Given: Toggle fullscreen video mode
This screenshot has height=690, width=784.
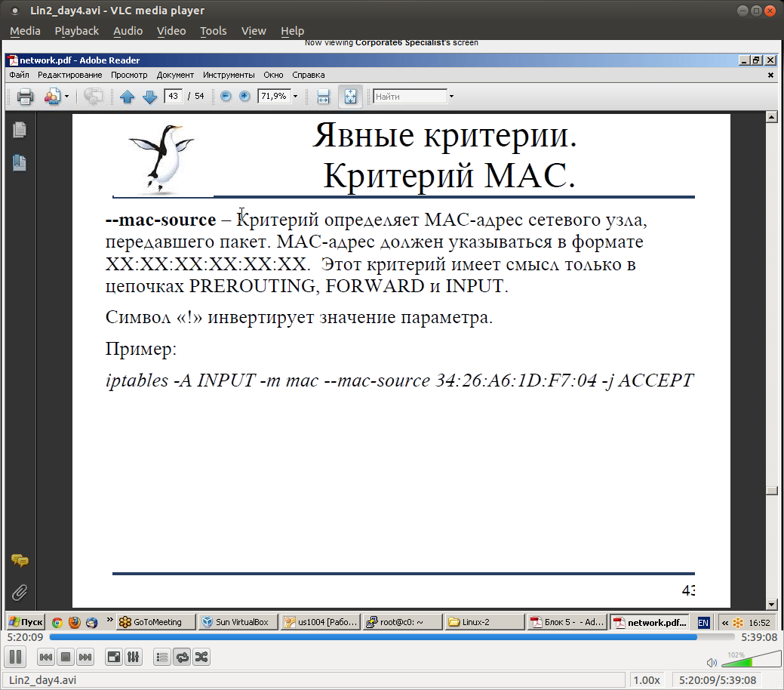Looking at the screenshot, I should click(x=113, y=658).
